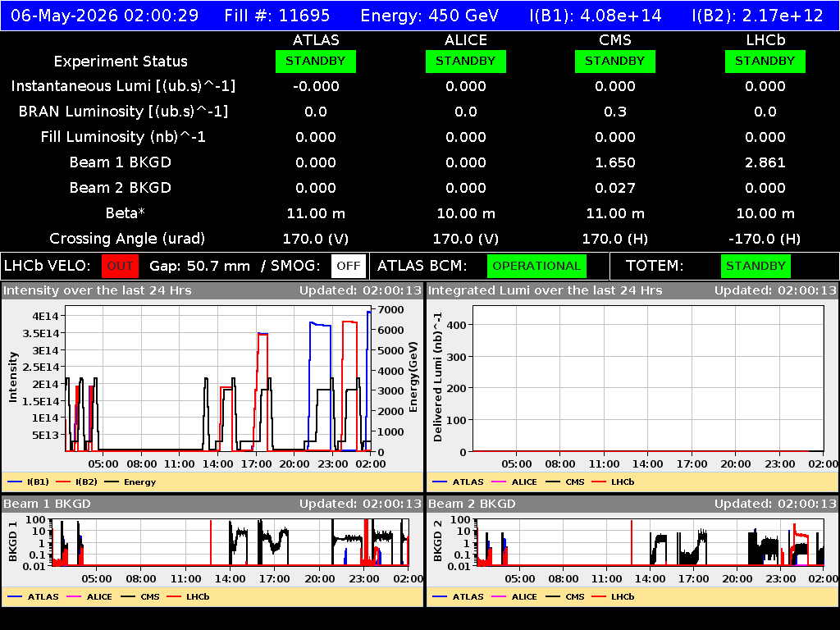This screenshot has width=840, height=630.
Task: Click the LHCb STANDBY experiment status badge
Action: point(765,62)
